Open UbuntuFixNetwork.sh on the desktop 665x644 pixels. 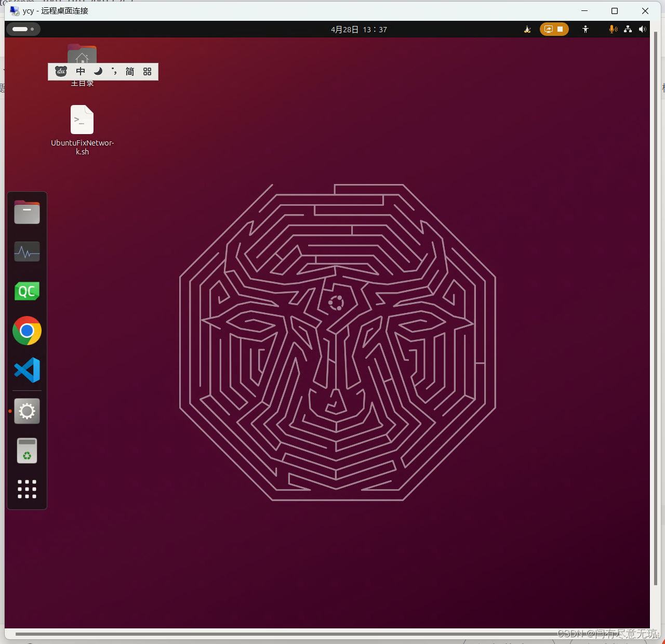coord(82,120)
